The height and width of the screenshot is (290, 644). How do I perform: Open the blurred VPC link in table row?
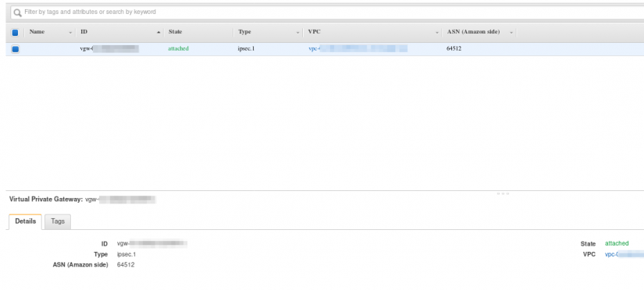pos(358,48)
